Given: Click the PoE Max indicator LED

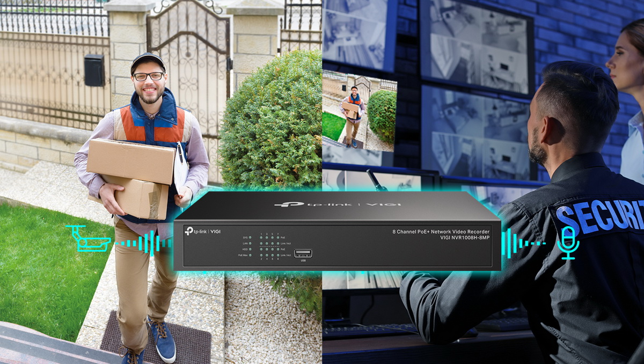Looking at the screenshot, I should 250,255.
